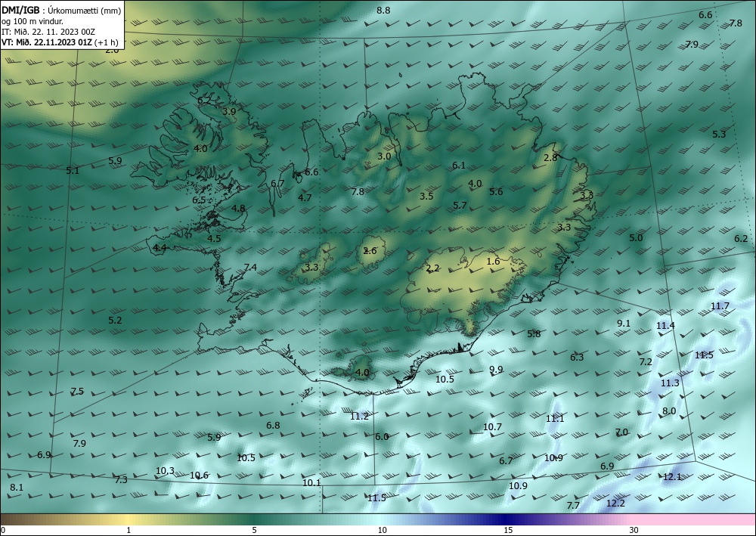
Task: Click the map value "12.1"
Action: 672,477
